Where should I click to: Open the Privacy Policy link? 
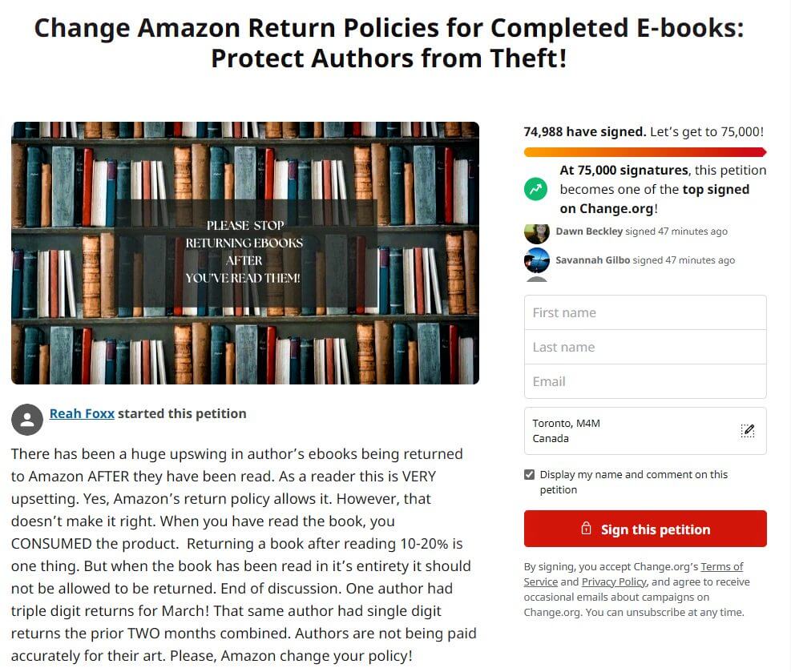coord(614,581)
